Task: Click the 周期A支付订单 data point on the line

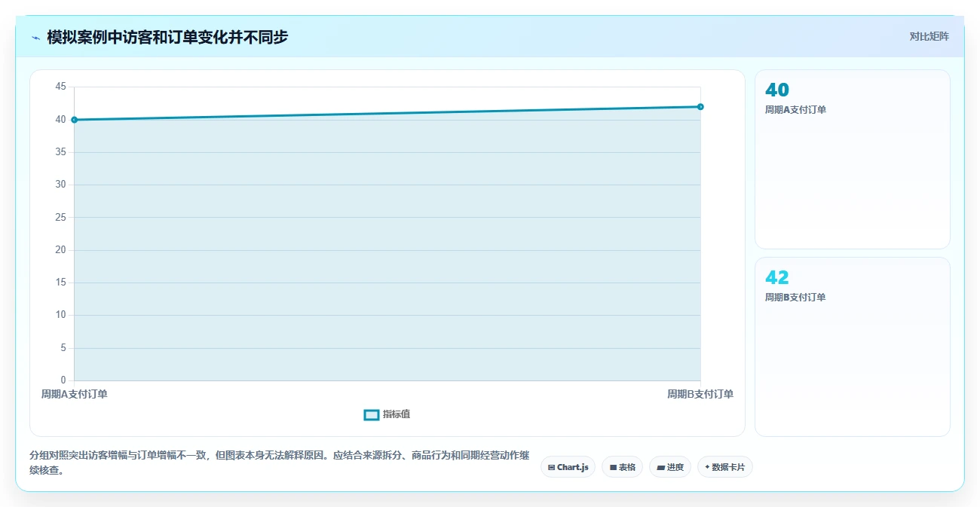Action: (75, 120)
